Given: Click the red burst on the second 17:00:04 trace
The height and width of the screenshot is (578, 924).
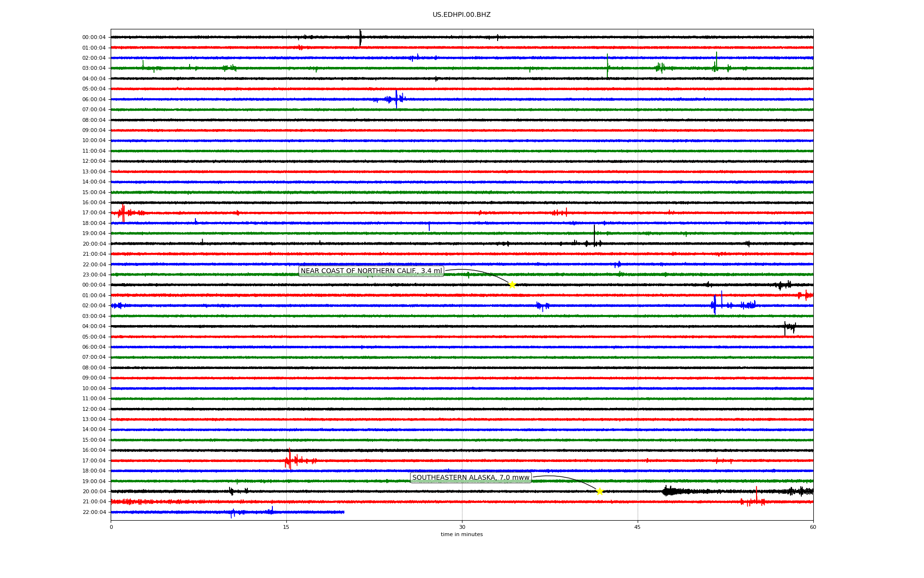Looking at the screenshot, I should point(289,460).
